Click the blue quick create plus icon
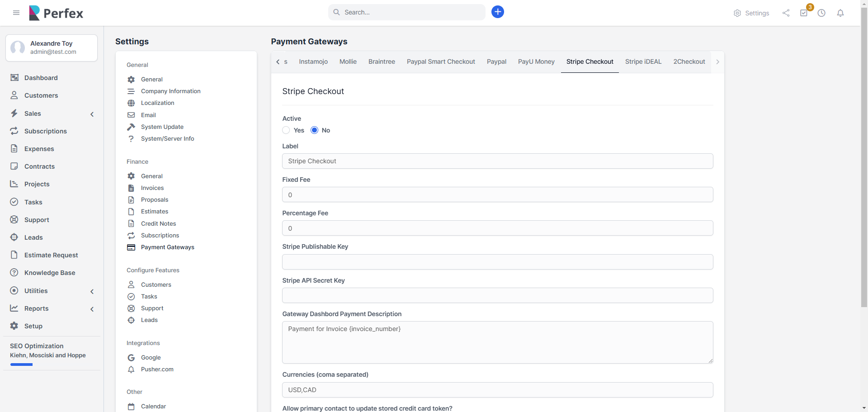This screenshot has width=868, height=412. click(x=497, y=12)
